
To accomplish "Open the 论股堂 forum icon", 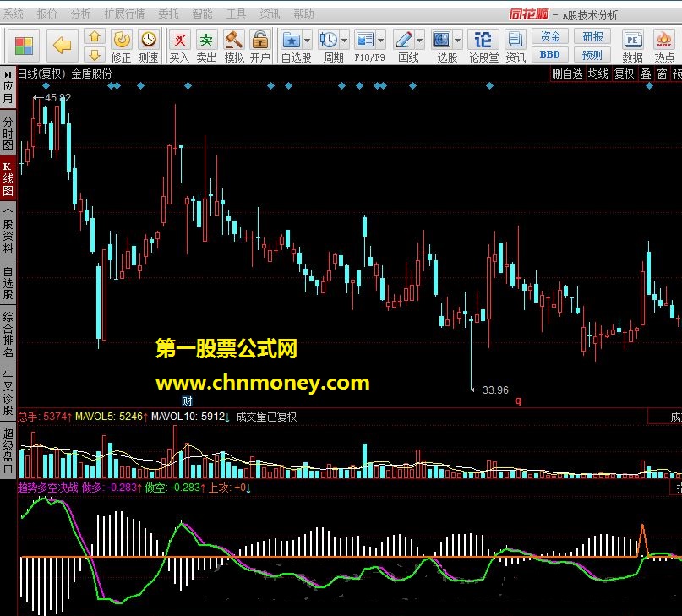I will tap(483, 40).
